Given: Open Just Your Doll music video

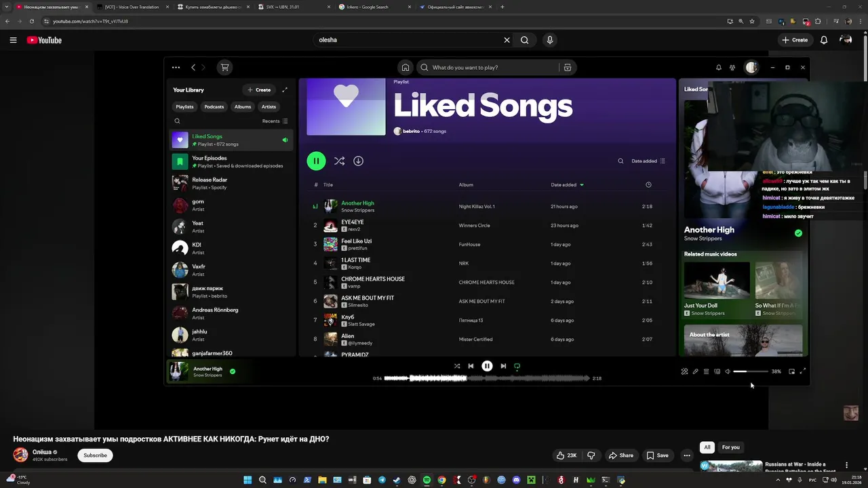Looking at the screenshot, I should pyautogui.click(x=717, y=289).
